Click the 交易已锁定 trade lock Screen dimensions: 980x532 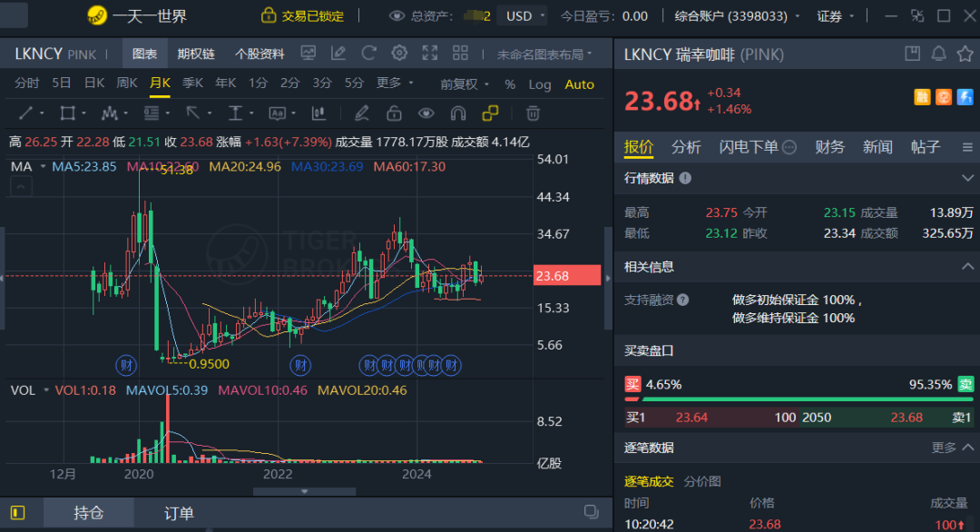[x=302, y=15]
